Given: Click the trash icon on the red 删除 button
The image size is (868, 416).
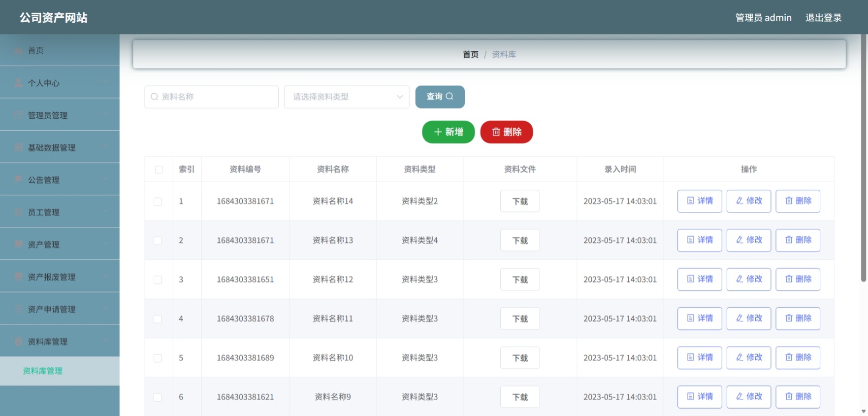Looking at the screenshot, I should [x=496, y=132].
